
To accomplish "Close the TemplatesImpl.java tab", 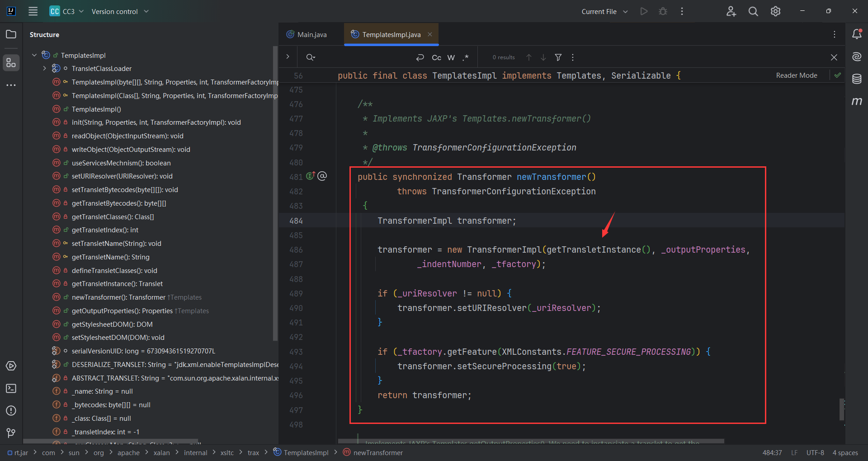I will click(x=430, y=34).
